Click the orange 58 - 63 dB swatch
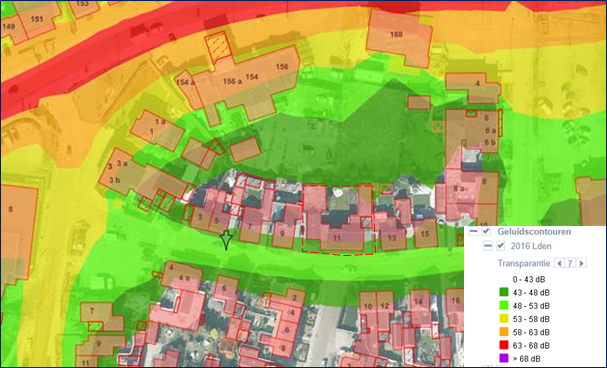This screenshot has width=607, height=368. pyautogui.click(x=504, y=332)
